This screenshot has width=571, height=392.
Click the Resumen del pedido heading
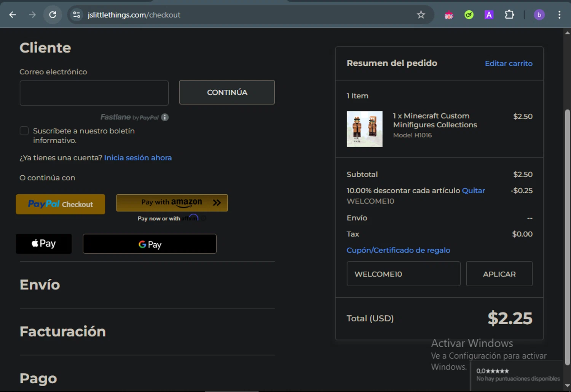[392, 63]
